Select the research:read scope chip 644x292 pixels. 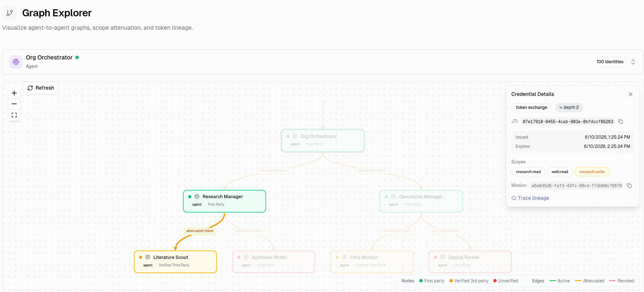click(x=528, y=172)
